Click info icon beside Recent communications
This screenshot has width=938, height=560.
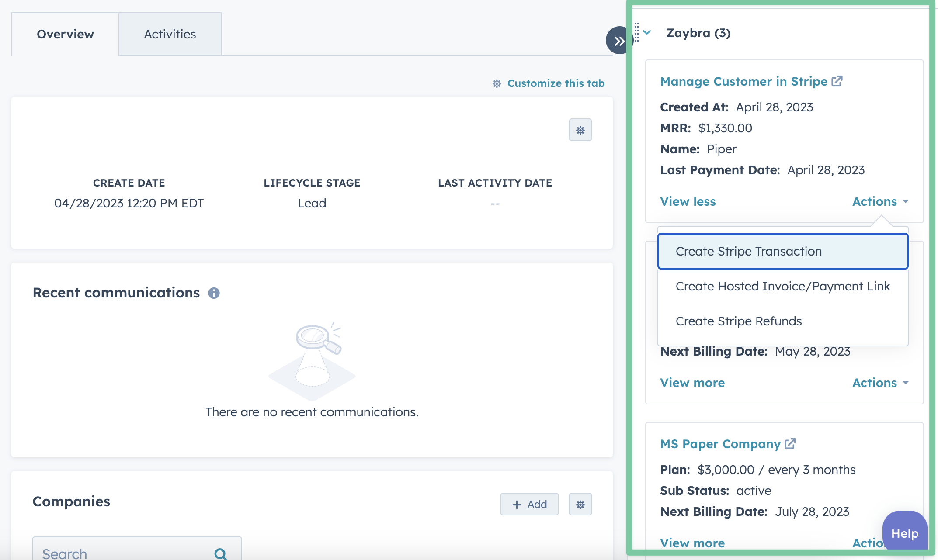(x=214, y=293)
